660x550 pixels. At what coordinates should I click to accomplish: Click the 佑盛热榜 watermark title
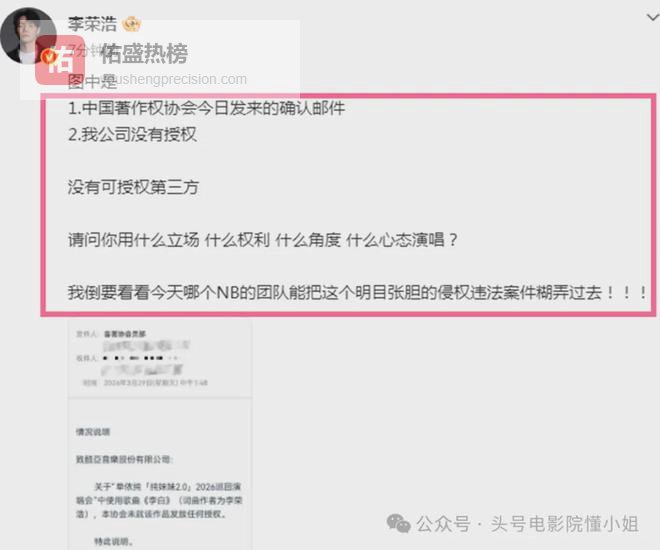144,54
